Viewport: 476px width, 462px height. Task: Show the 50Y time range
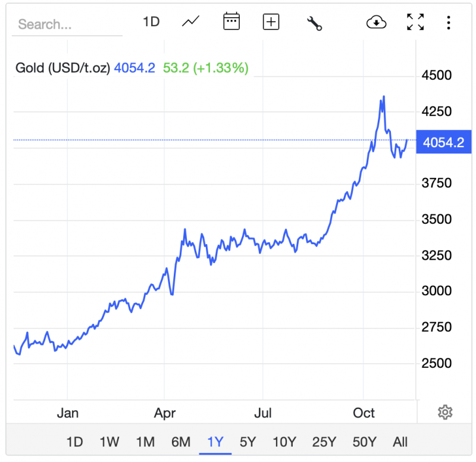pyautogui.click(x=364, y=442)
